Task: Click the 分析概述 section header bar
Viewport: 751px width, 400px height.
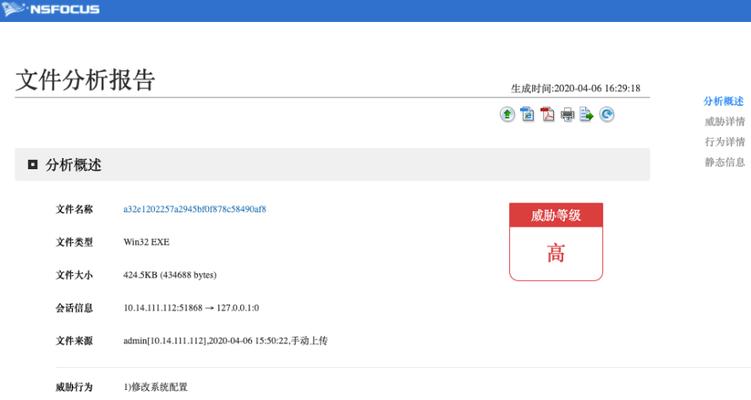Action: [x=332, y=165]
